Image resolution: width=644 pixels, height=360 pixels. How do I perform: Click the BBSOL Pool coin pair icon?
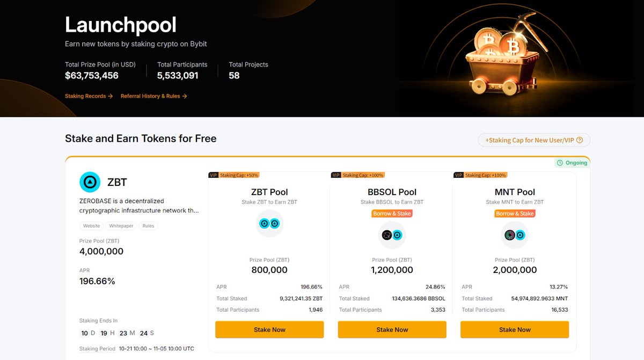click(392, 235)
